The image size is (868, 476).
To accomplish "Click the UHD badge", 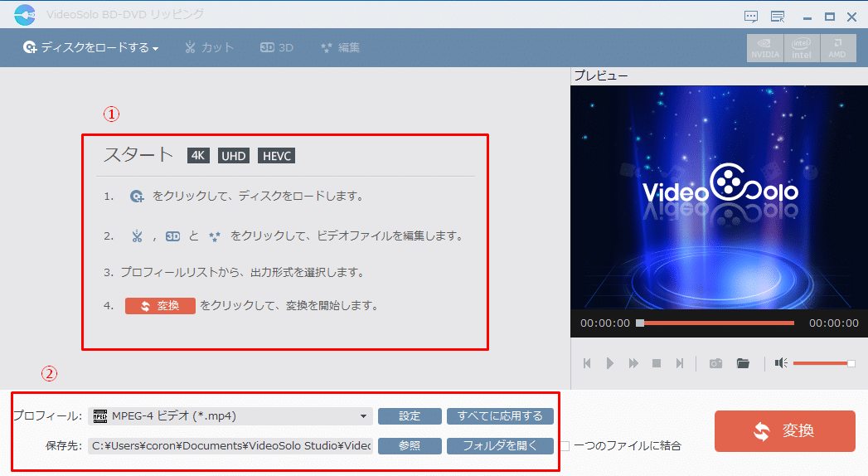I will [234, 156].
